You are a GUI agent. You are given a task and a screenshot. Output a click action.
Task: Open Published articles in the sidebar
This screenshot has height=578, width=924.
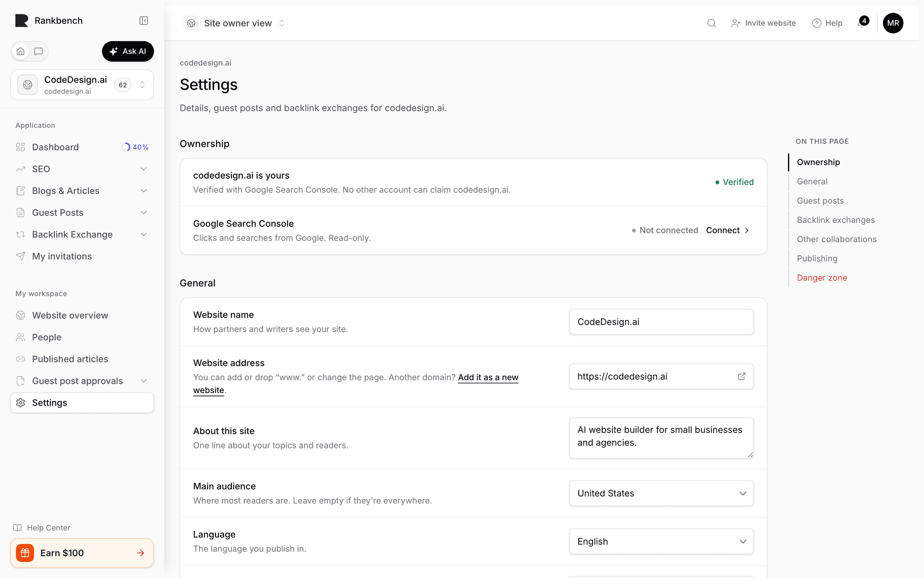point(82,359)
